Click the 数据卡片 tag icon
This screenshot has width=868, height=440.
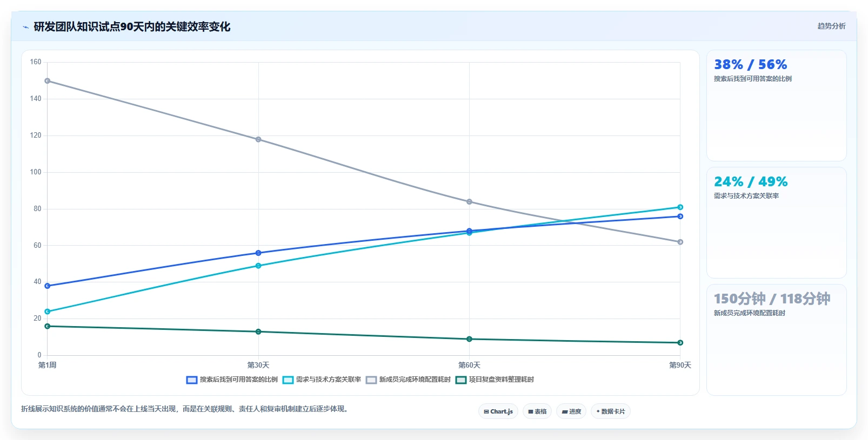598,412
